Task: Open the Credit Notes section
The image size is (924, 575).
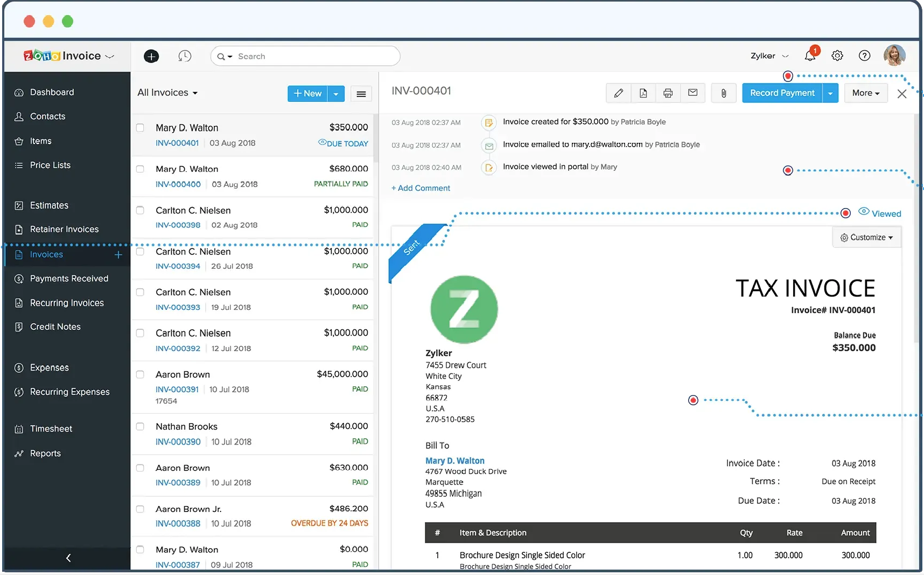Action: (55, 326)
